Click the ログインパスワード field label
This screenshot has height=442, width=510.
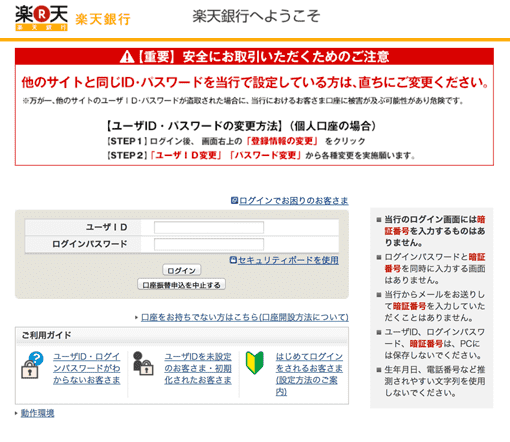[90, 244]
